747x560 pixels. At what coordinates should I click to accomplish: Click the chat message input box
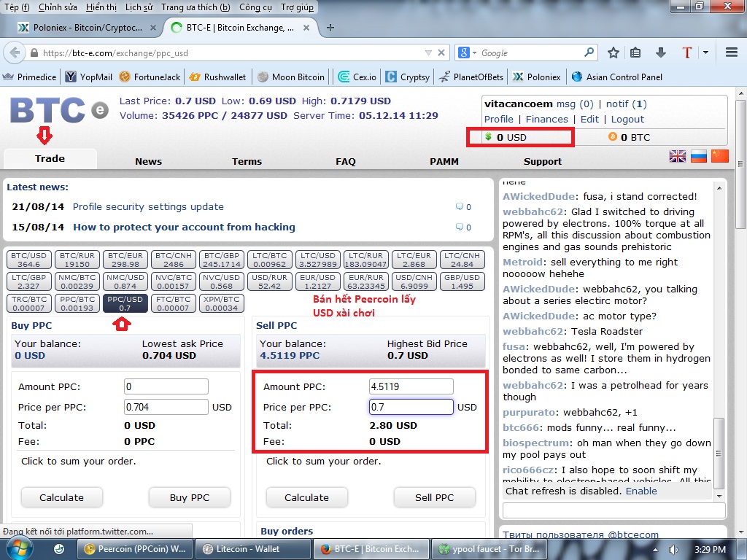(x=614, y=511)
